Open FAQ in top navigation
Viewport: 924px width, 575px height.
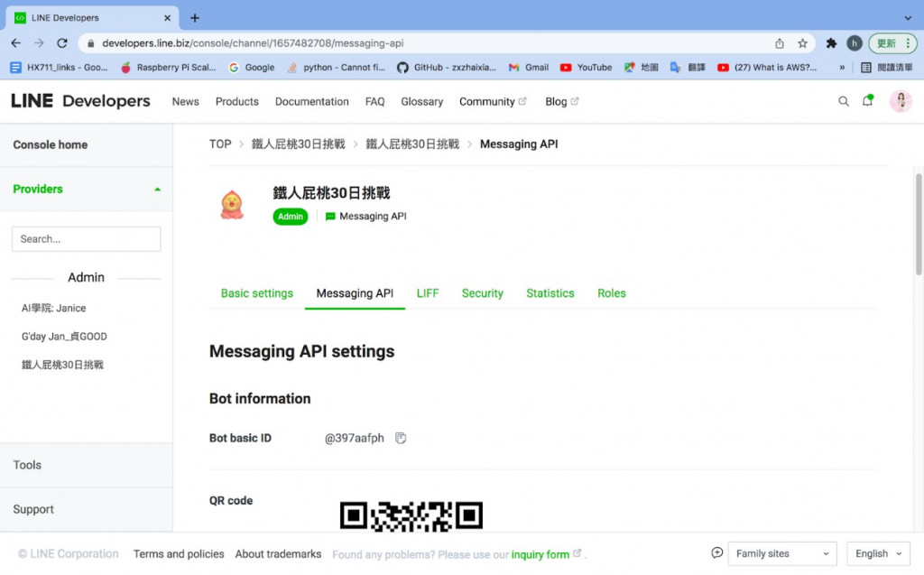[374, 101]
